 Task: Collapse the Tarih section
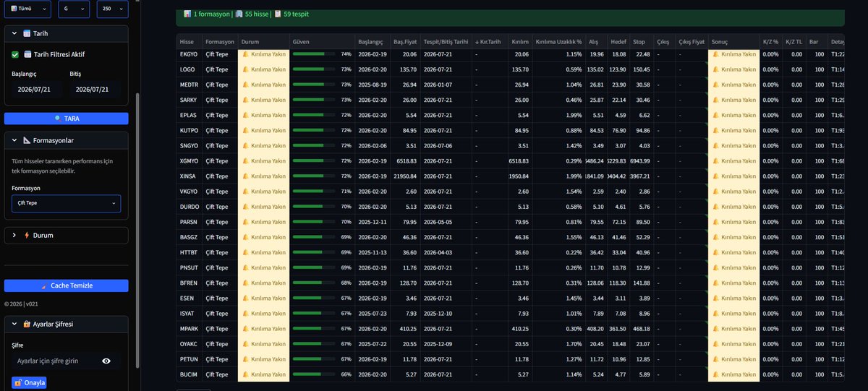point(67,33)
